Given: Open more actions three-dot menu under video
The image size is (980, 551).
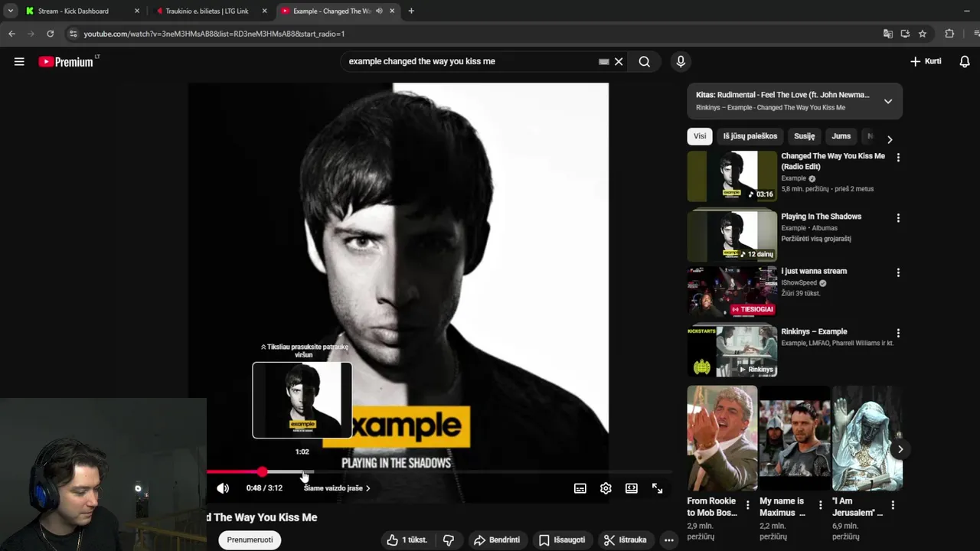Looking at the screenshot, I should (x=669, y=540).
